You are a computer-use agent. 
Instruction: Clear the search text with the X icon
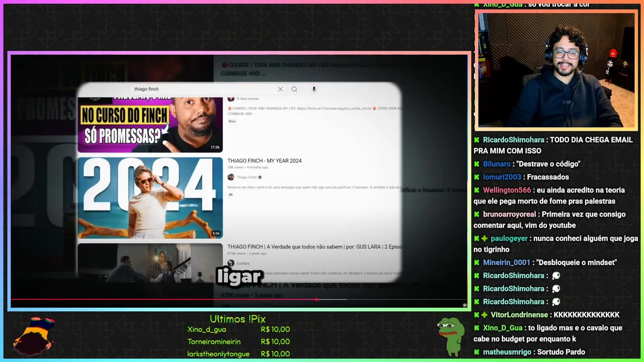280,89
